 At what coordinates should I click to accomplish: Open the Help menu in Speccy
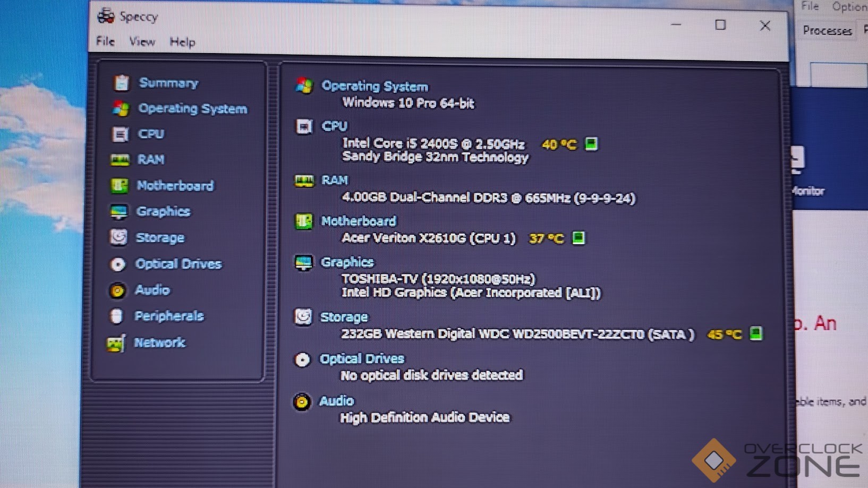(182, 42)
